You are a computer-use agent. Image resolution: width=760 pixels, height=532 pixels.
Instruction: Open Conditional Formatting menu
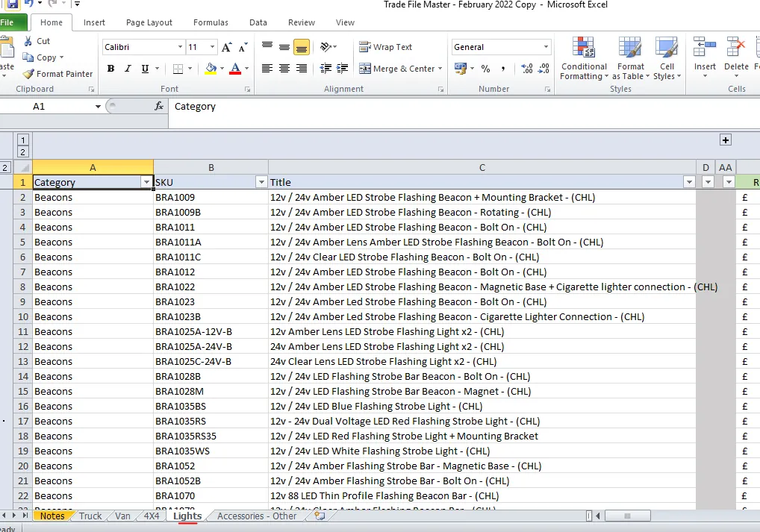(x=584, y=59)
